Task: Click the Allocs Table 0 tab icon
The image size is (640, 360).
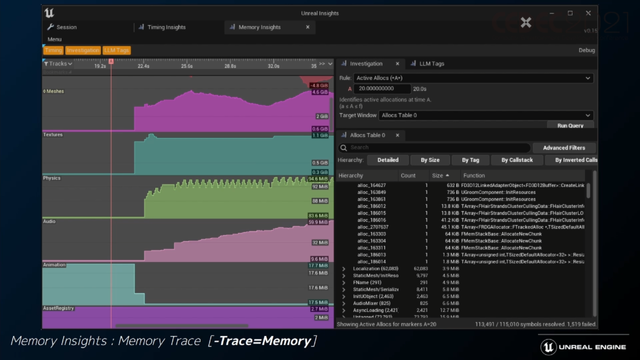Action: tap(344, 135)
